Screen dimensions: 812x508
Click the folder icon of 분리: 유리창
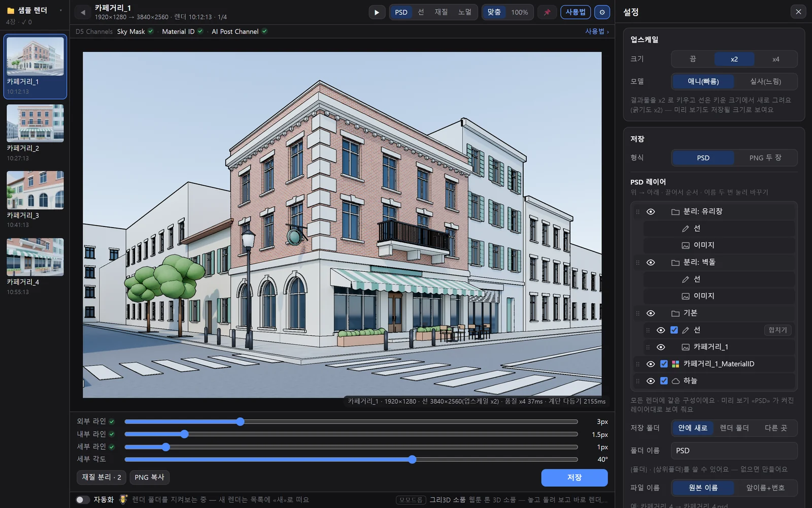coord(675,212)
